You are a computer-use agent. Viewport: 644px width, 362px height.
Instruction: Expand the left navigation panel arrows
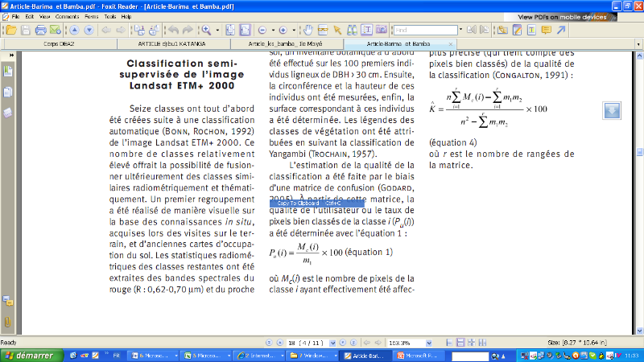[x=11, y=55]
